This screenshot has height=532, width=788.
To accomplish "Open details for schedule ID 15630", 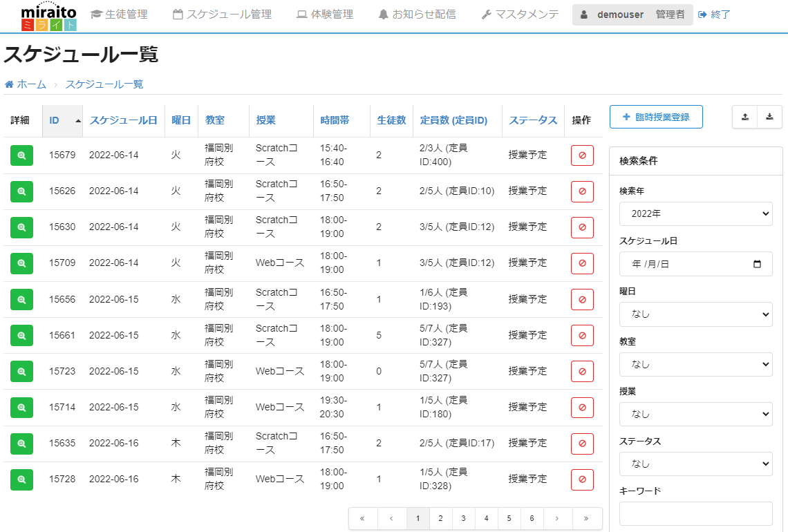I will coord(21,227).
